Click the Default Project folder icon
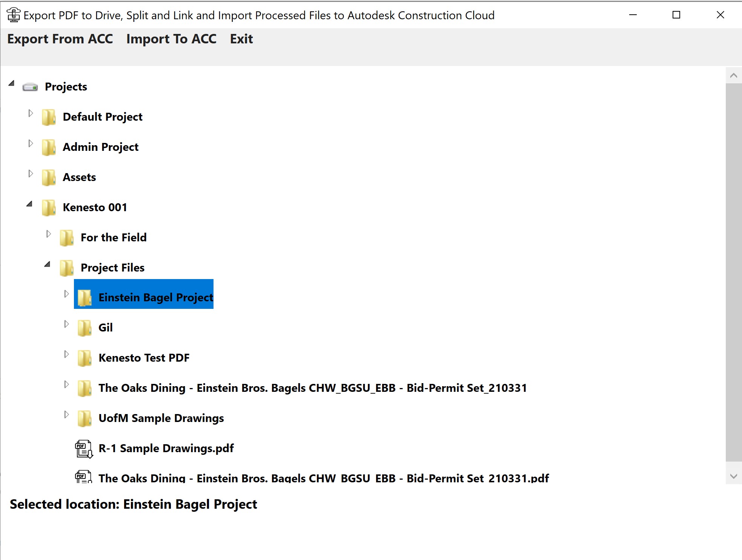The width and height of the screenshot is (742, 560). pyautogui.click(x=49, y=117)
